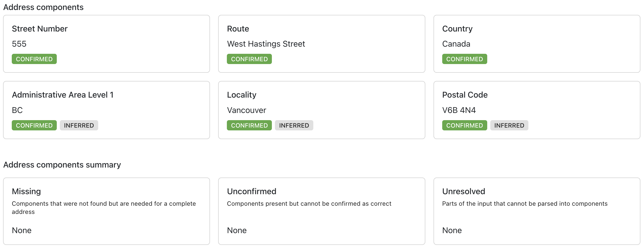Click the CONFIRMED badge under Street Number
This screenshot has width=644, height=249.
click(x=34, y=59)
